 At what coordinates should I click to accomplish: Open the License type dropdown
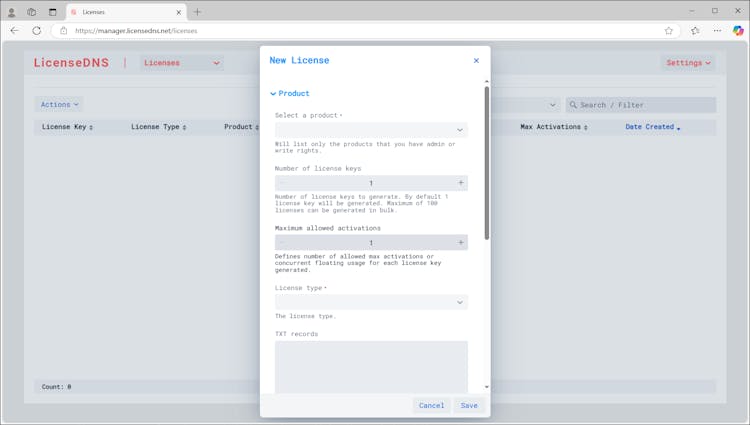tap(371, 302)
